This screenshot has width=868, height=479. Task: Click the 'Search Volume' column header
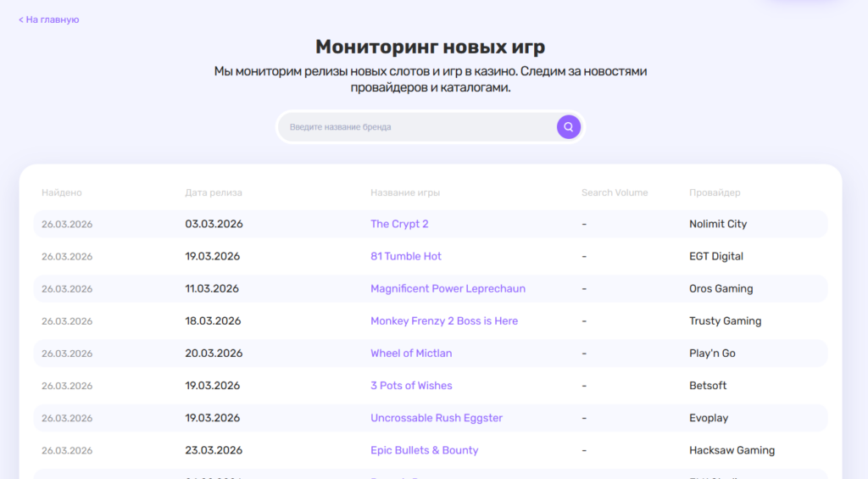click(615, 192)
